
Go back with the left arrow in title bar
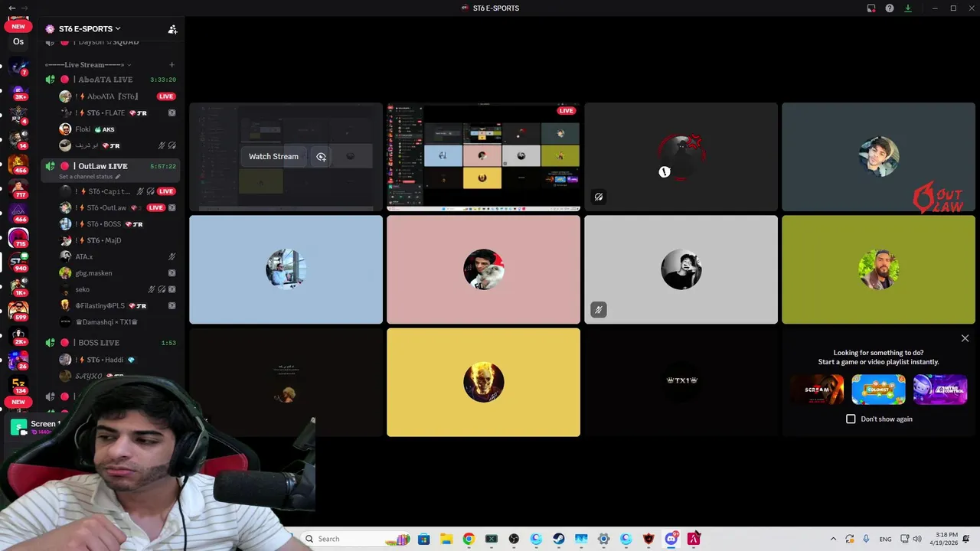click(x=11, y=8)
